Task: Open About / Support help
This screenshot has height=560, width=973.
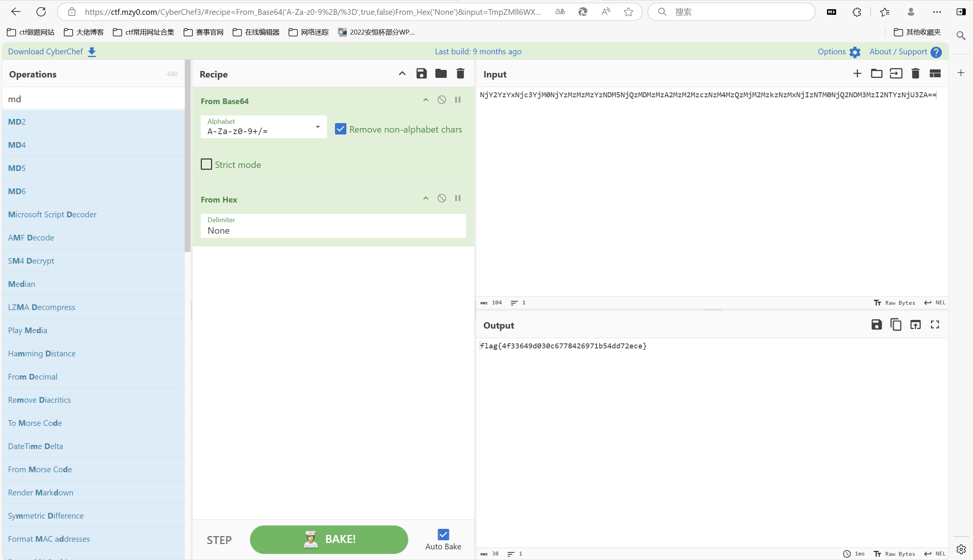Action: [905, 52]
